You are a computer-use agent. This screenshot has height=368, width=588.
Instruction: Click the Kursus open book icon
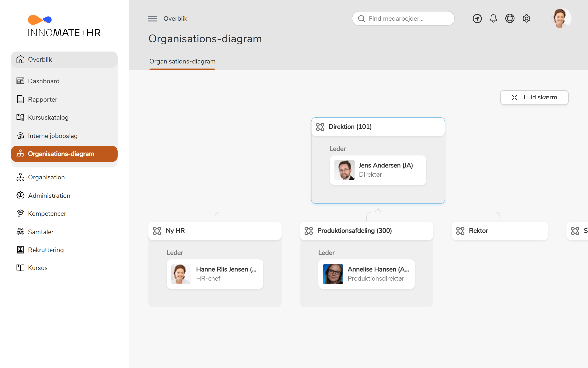point(20,268)
